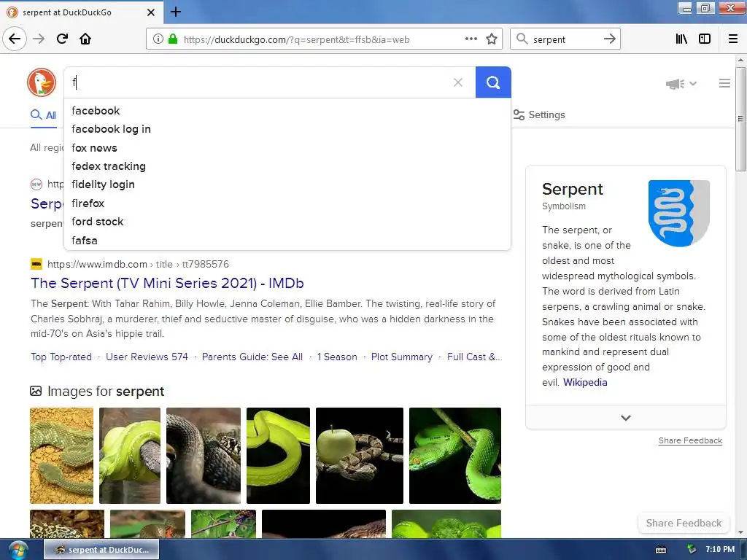Open the page actions three-dot menu

click(471, 39)
